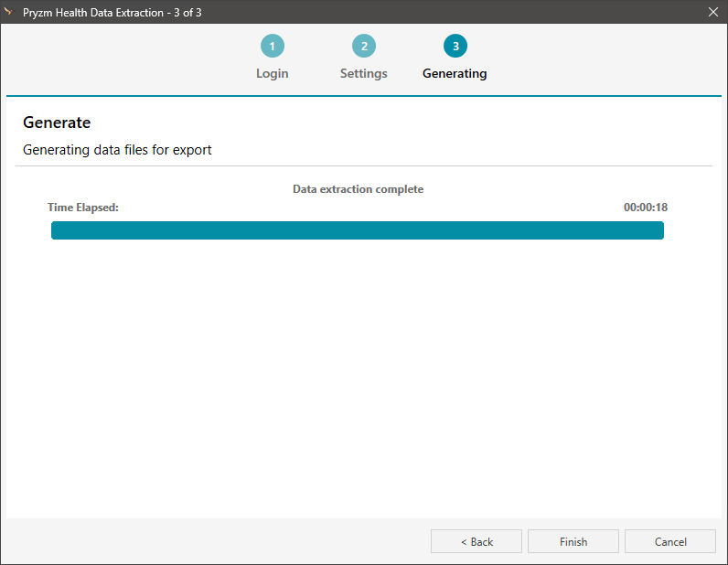Viewport: 728px width, 565px height.
Task: Go back using the < Back button
Action: [476, 541]
